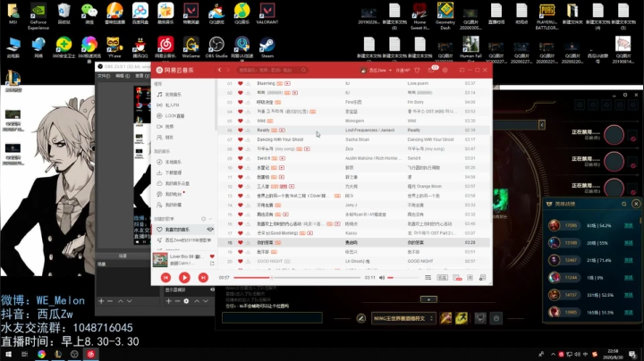The width and height of the screenshot is (644, 361).
Task: Unlike GOOD NIGHT song heart
Action: (x=241, y=261)
